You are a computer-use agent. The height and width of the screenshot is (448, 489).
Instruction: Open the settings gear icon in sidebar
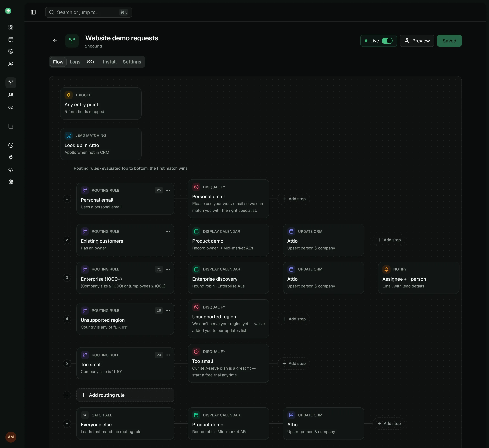[11, 182]
